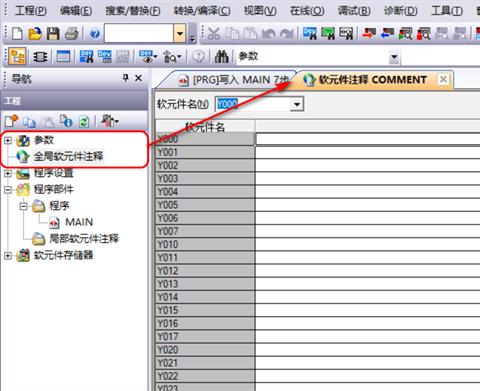Select MAIN program in the tree
The width and height of the screenshot is (480, 391).
[x=79, y=222]
